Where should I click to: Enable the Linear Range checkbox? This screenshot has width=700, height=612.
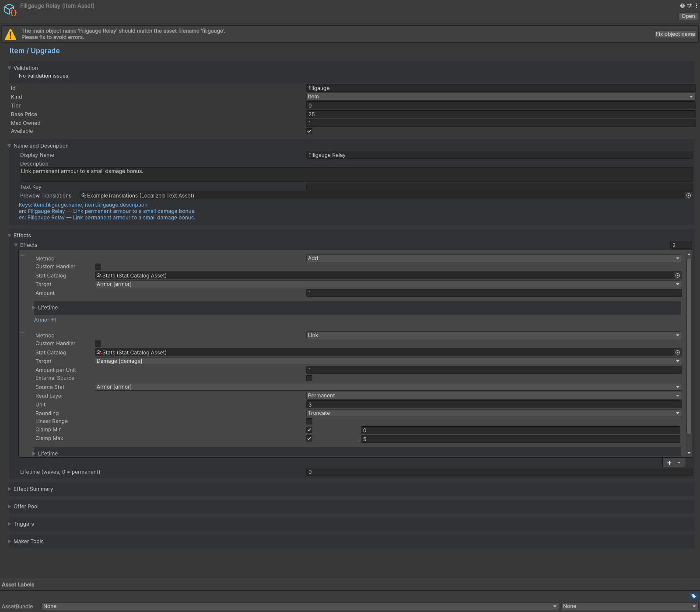[x=309, y=421]
